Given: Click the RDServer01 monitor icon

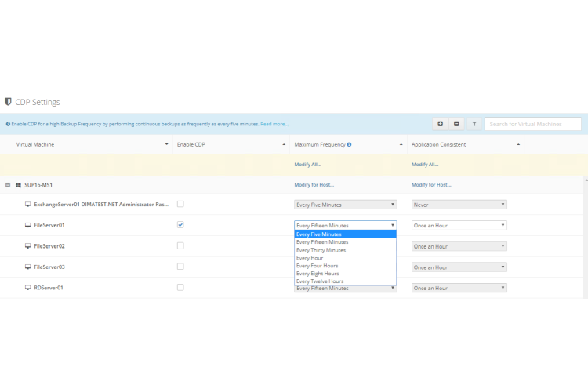Looking at the screenshot, I should pos(27,288).
